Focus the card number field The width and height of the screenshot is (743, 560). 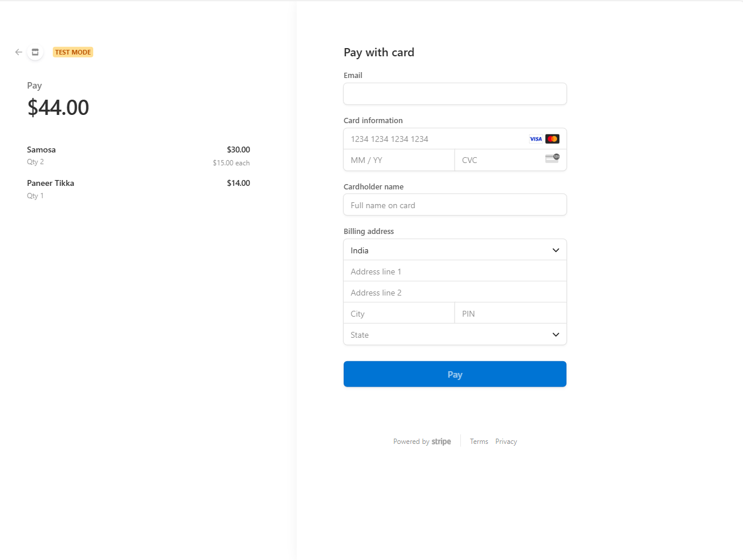point(455,139)
